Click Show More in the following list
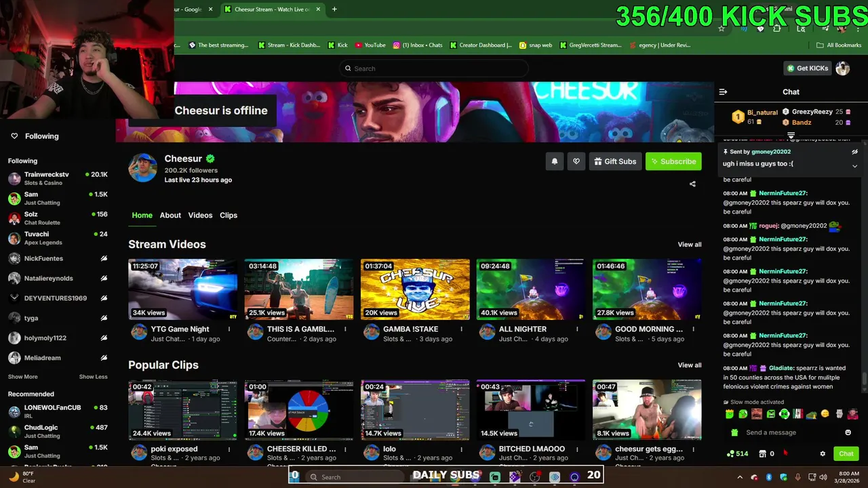Image resolution: width=868 pixels, height=488 pixels. pyautogui.click(x=23, y=377)
